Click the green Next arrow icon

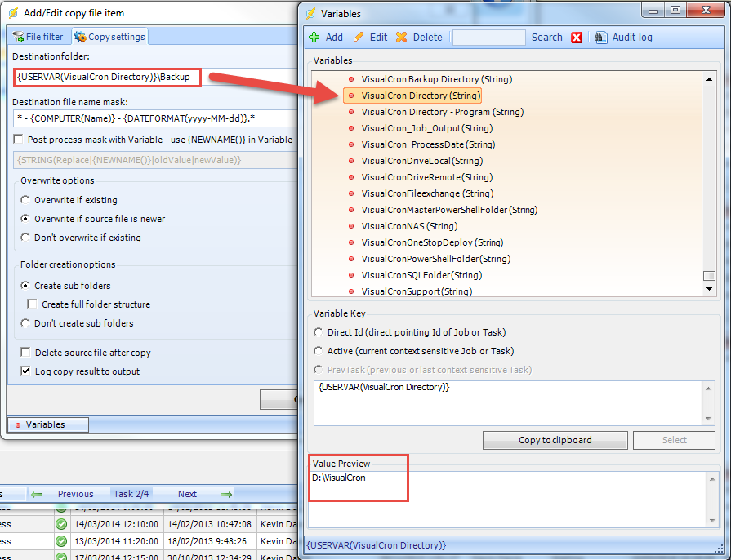pos(226,494)
